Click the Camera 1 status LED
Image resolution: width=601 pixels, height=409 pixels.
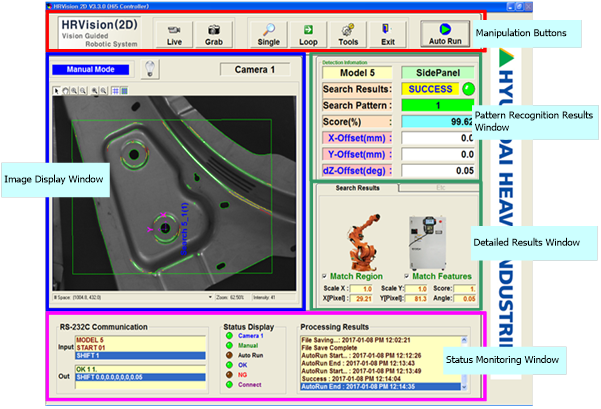[x=230, y=336]
